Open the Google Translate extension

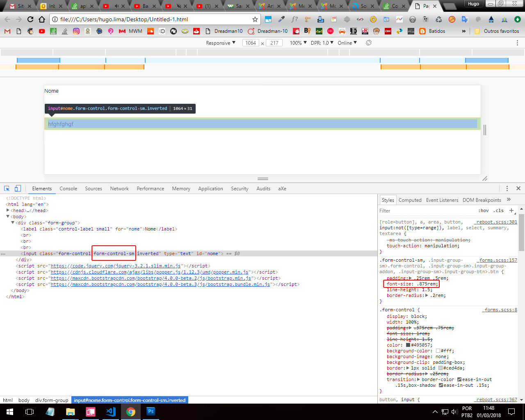click(x=465, y=19)
